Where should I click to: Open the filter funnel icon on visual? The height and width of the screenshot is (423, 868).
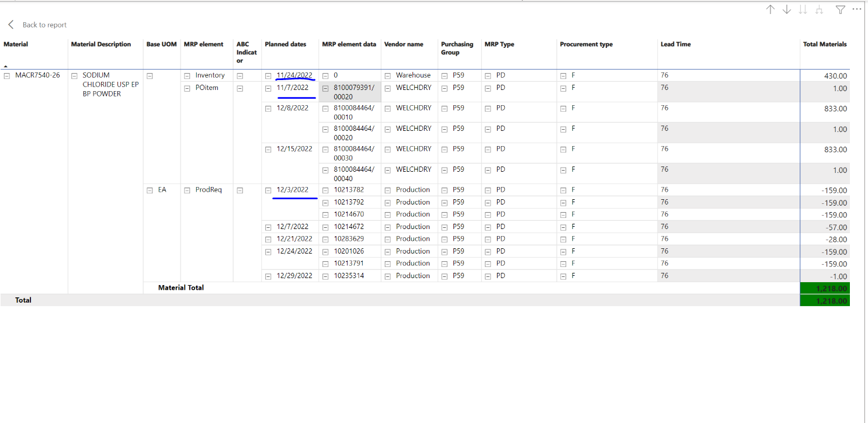[841, 9]
